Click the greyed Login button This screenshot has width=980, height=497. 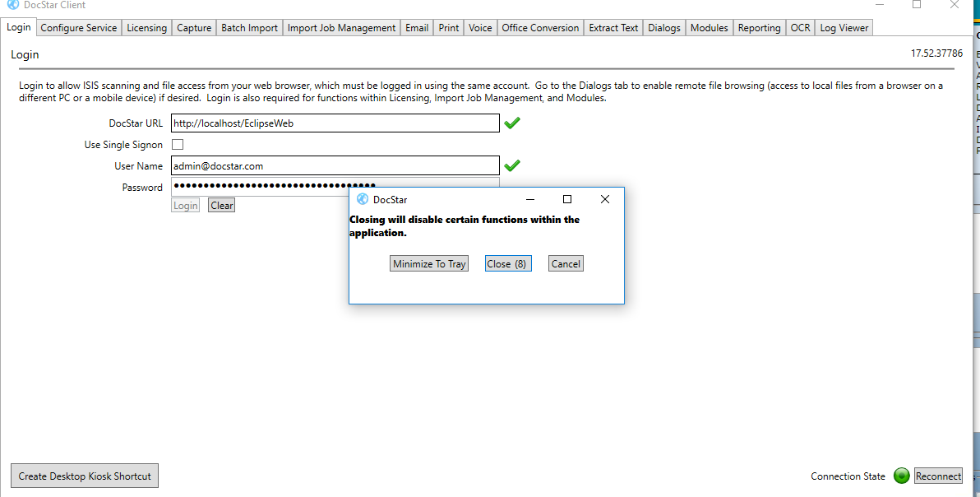click(186, 205)
